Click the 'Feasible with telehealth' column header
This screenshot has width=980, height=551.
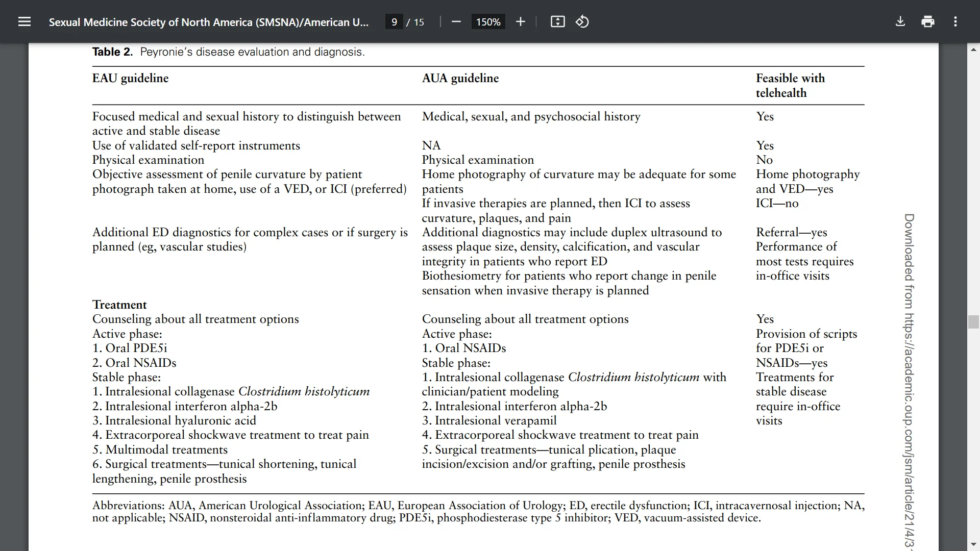click(x=790, y=85)
